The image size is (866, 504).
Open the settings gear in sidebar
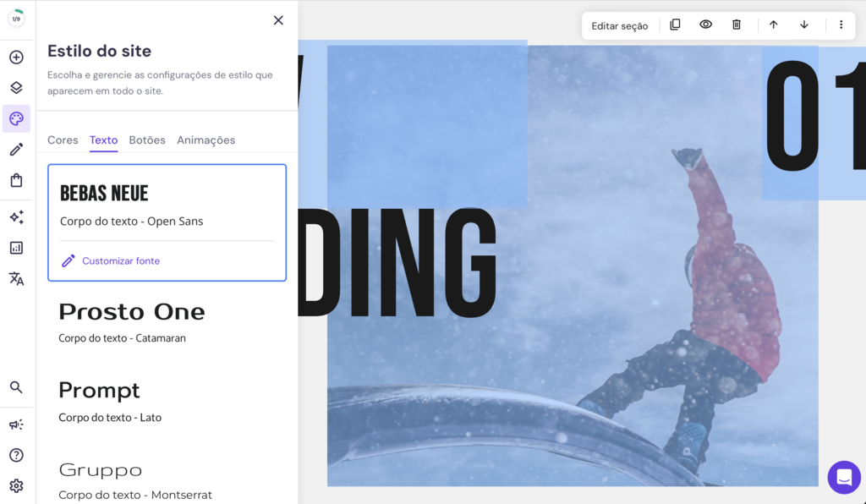coord(17,485)
